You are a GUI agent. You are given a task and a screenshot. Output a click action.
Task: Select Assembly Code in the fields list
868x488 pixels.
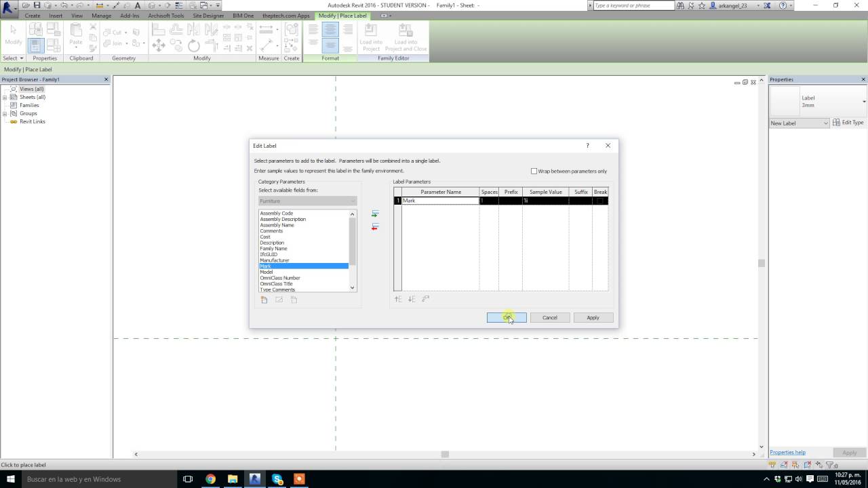[277, 213]
